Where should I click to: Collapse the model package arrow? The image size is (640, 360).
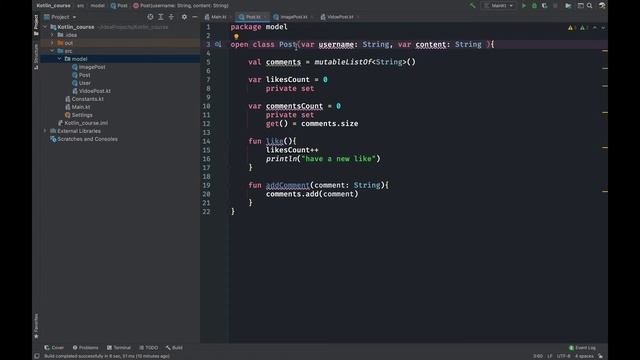[x=60, y=59]
